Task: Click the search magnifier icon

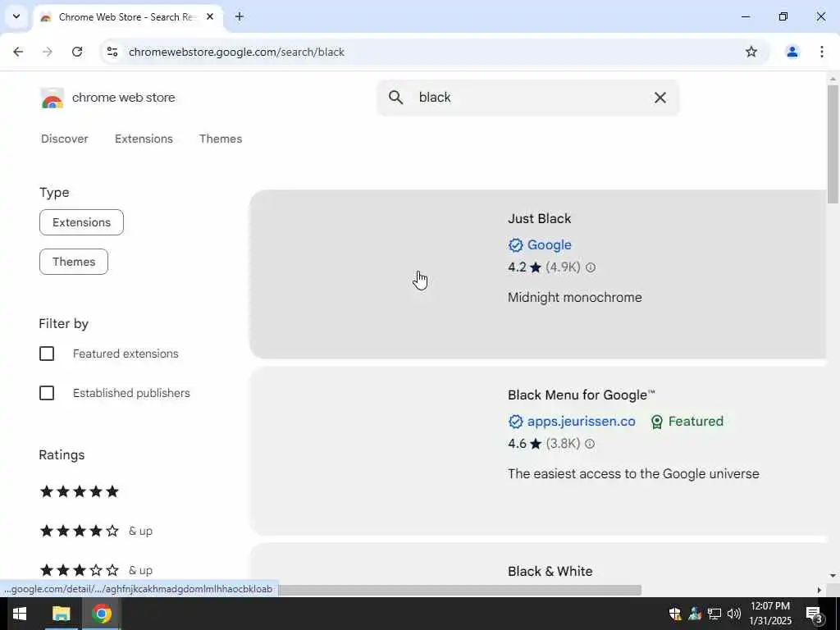Action: click(396, 98)
